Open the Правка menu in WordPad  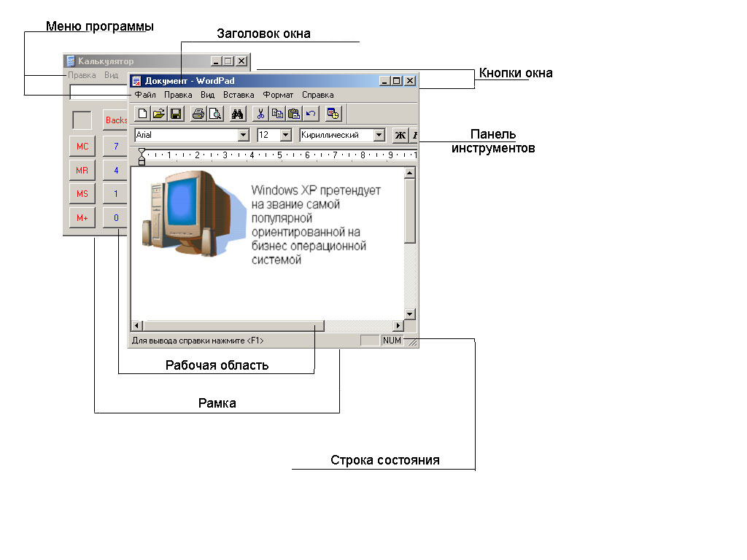[x=178, y=95]
